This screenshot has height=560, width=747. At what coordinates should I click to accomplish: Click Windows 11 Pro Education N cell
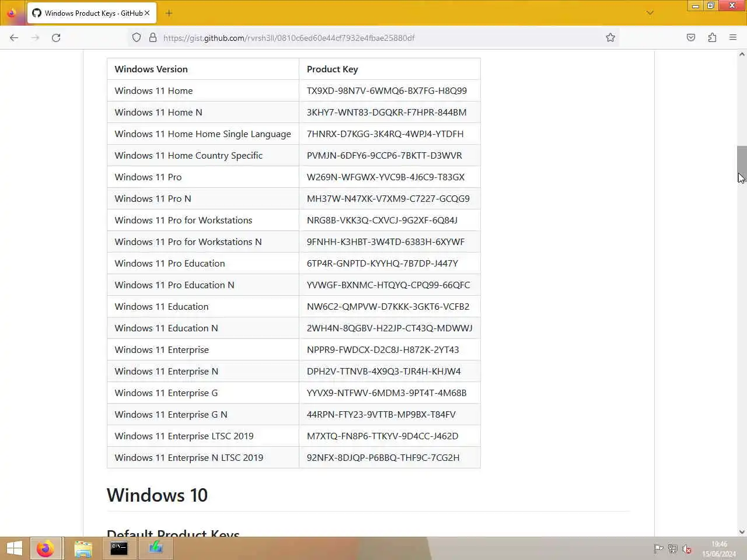click(x=203, y=285)
